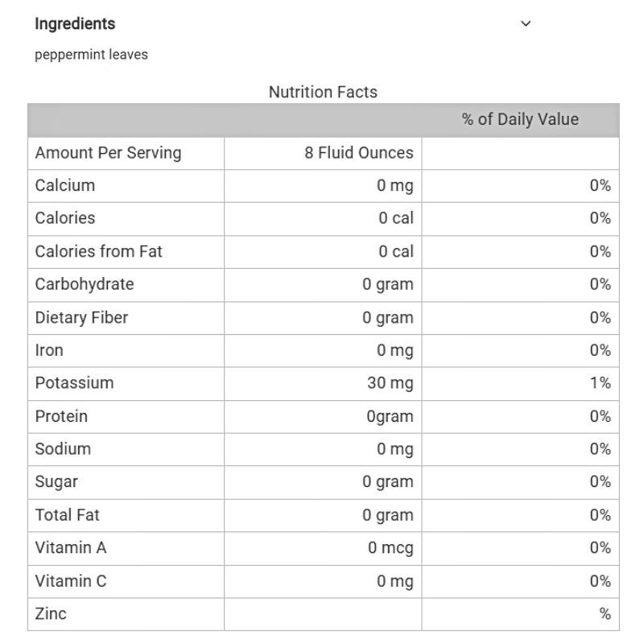The height and width of the screenshot is (644, 644).
Task: Click the Iron row label
Action: click(x=49, y=350)
